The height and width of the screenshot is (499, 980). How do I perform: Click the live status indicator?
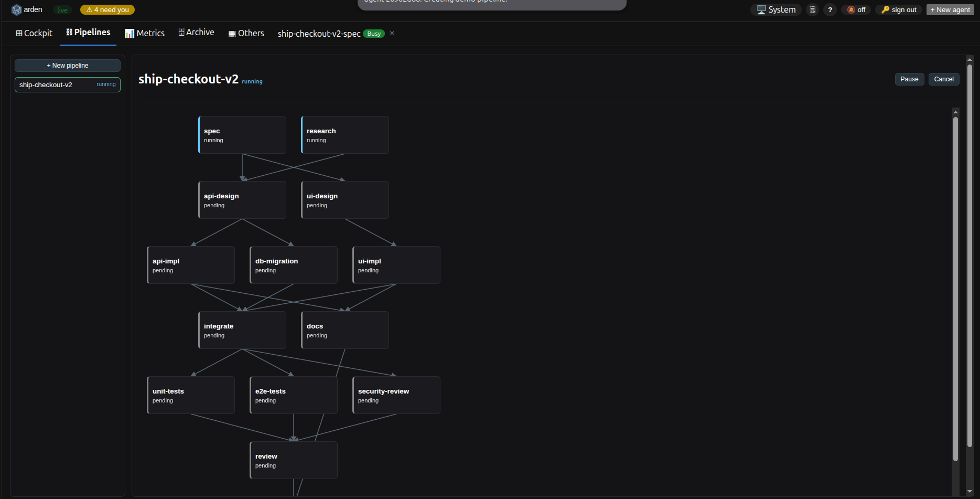[x=62, y=10]
